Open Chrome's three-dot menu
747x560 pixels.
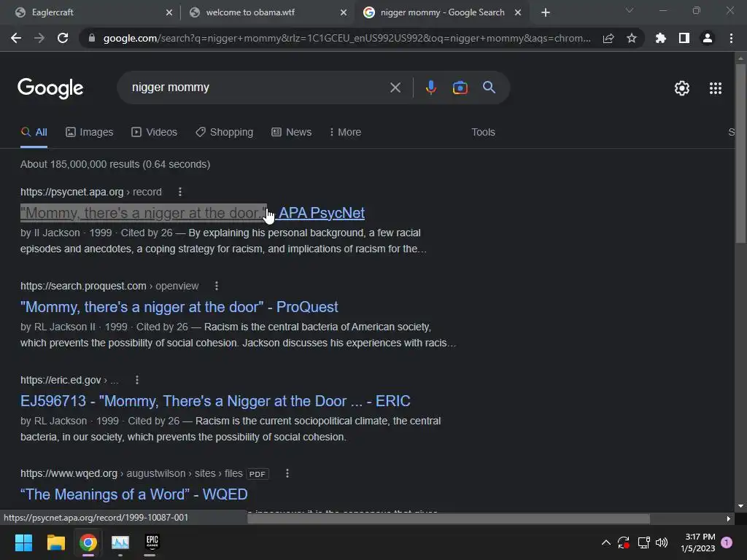(x=731, y=38)
